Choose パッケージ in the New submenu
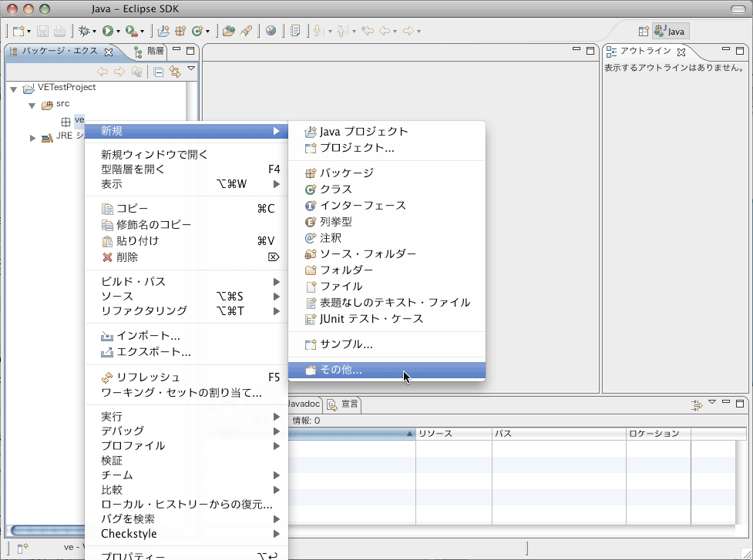753x560 pixels. 387,173
